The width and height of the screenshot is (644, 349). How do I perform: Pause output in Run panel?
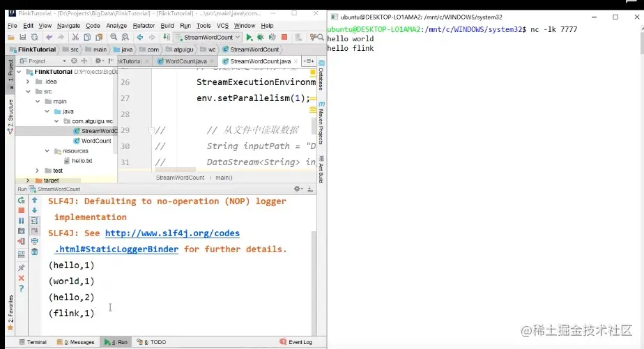22,221
